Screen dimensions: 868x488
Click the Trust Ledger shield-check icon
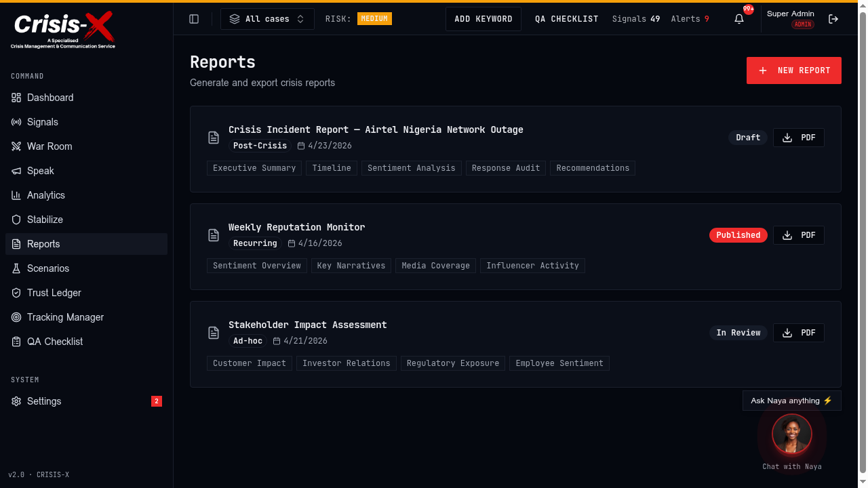(16, 293)
